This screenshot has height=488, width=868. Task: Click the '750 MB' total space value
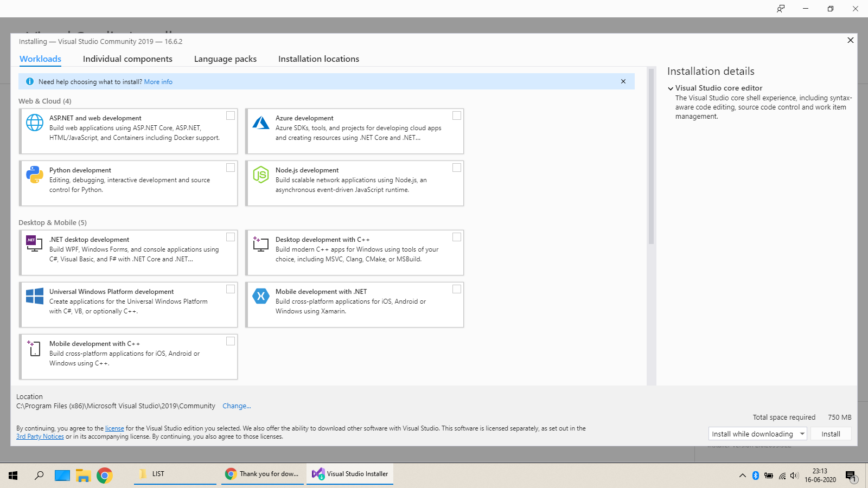[x=840, y=417]
